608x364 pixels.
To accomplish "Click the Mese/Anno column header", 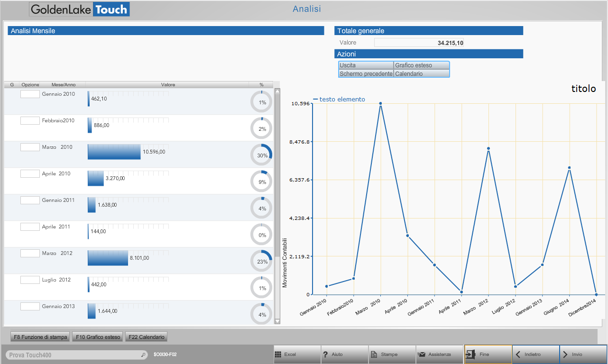I will [64, 85].
